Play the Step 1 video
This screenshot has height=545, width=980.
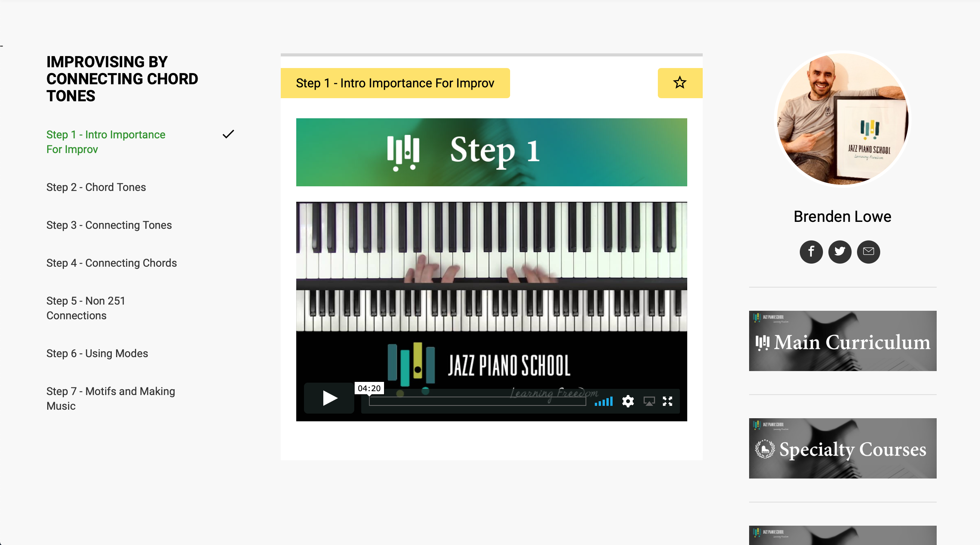pyautogui.click(x=329, y=398)
